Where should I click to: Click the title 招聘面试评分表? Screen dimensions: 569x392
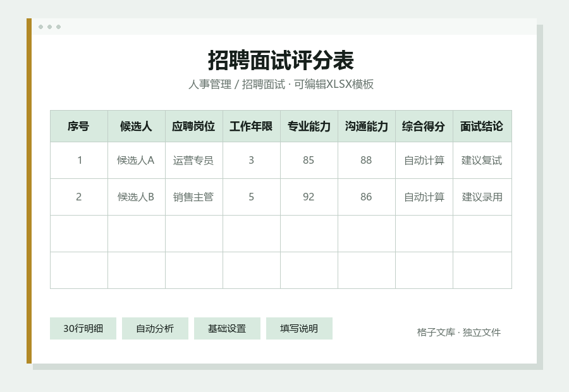(281, 60)
